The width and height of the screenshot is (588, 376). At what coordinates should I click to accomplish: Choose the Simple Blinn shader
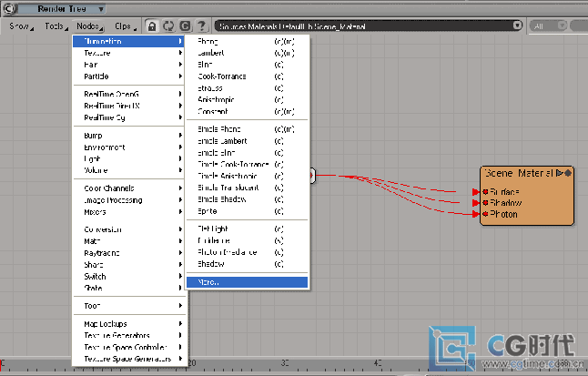(x=248, y=153)
